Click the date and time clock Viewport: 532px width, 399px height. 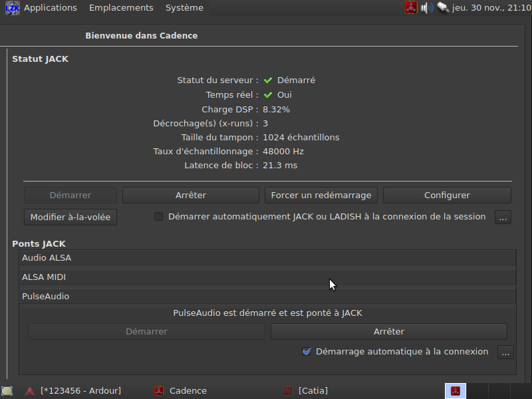click(x=491, y=7)
